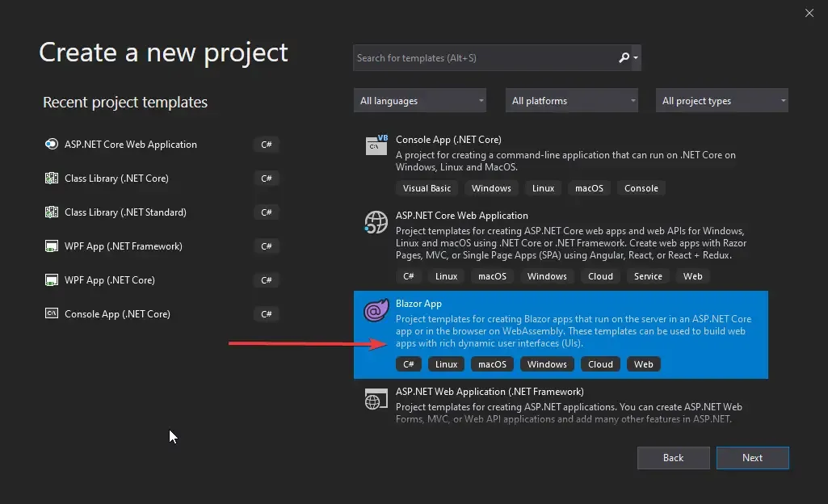Click the ASP.NET Core icon in recent templates
The image size is (828, 504).
tap(51, 144)
